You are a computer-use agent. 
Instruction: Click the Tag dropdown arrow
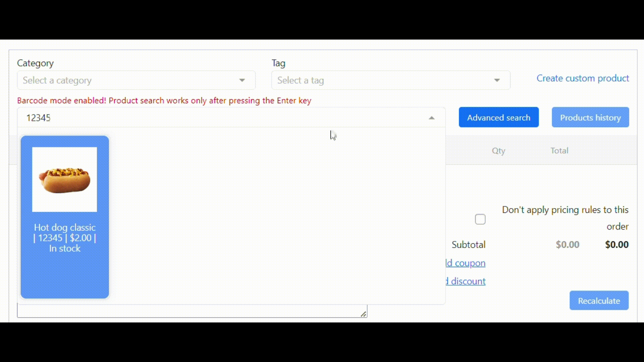497,80
